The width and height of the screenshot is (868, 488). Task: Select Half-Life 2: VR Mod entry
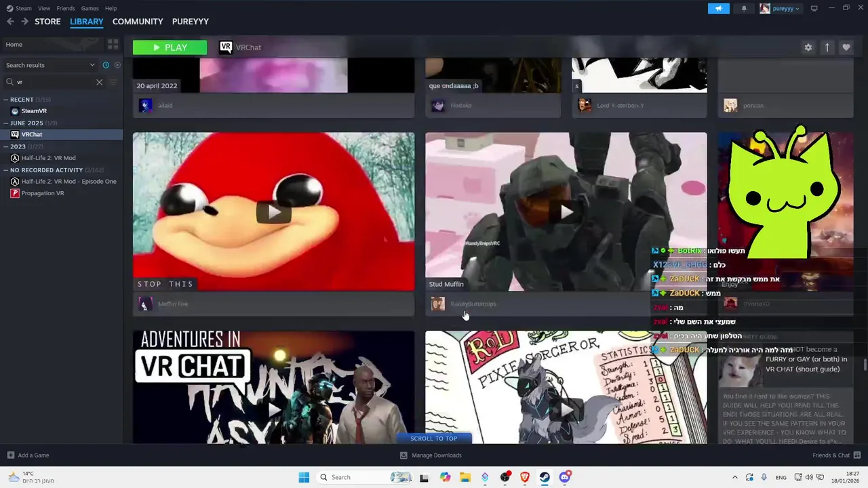[x=61, y=158]
